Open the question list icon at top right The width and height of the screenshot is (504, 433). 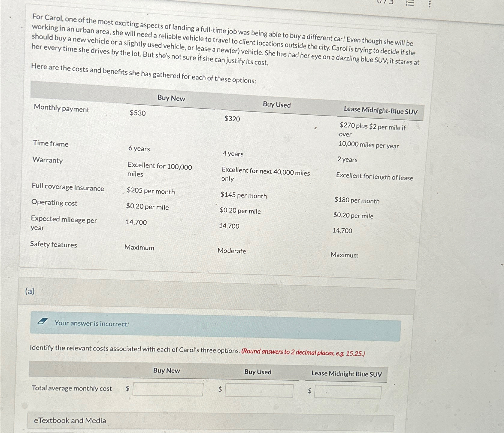coord(410,3)
